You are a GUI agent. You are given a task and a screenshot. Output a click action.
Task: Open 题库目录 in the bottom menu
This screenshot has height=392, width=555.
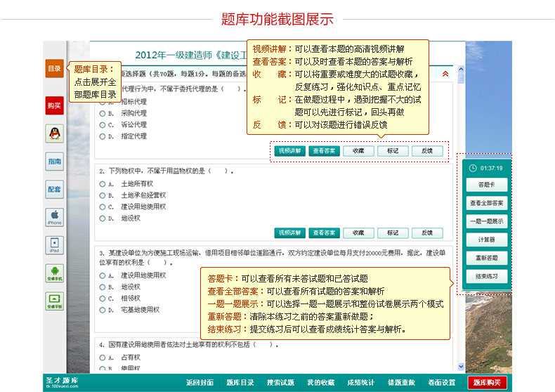coord(240,383)
